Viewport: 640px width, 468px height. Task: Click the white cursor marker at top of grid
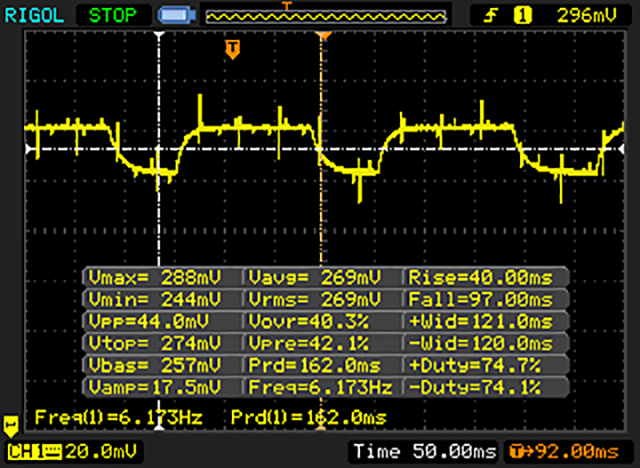click(x=159, y=35)
